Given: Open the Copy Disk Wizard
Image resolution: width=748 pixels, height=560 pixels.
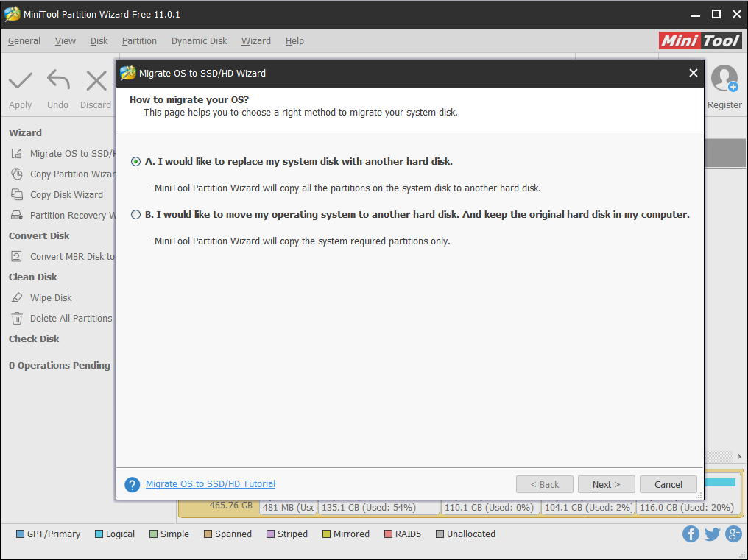Looking at the screenshot, I should point(66,194).
